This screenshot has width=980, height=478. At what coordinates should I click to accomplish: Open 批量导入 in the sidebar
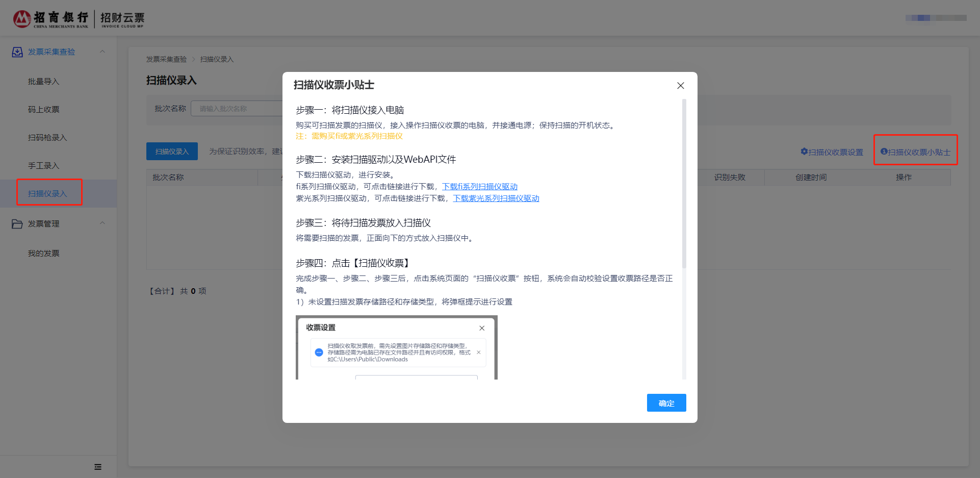coord(44,82)
